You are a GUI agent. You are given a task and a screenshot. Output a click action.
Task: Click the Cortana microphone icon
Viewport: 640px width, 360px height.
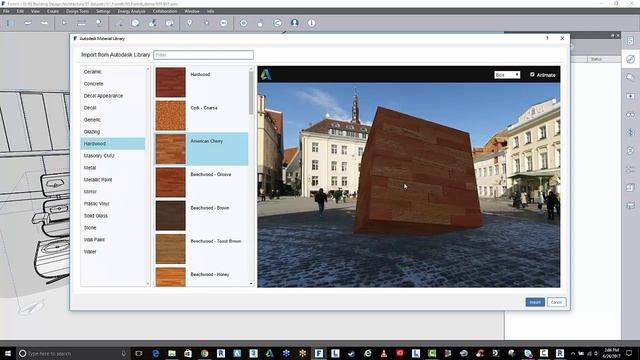click(124, 353)
